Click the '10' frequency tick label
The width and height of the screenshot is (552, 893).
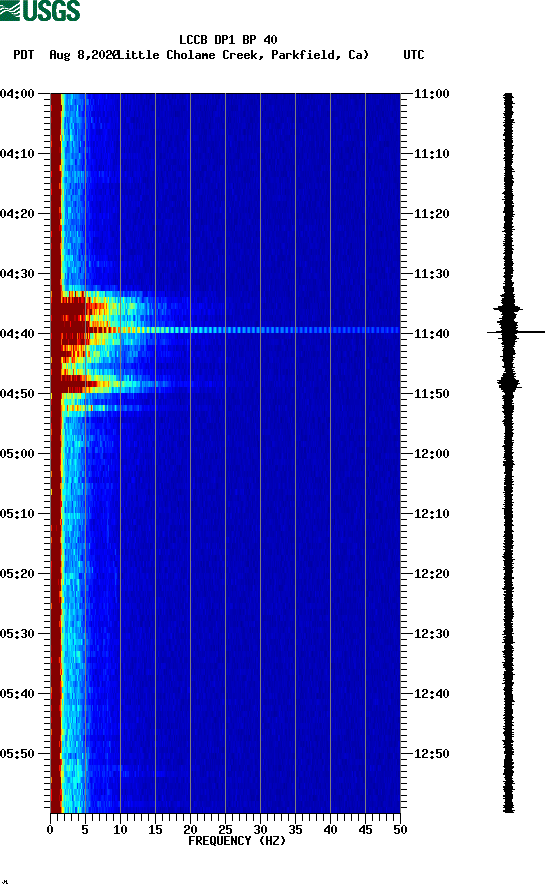pos(120,830)
